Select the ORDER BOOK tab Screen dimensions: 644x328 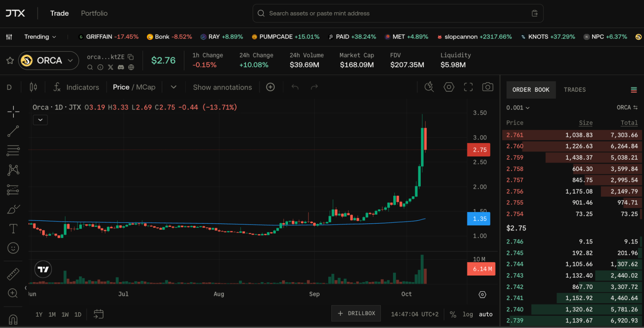531,90
